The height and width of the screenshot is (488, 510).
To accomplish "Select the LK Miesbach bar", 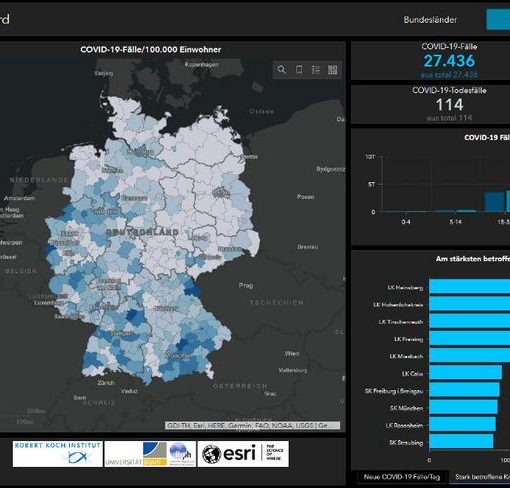I will 469,356.
